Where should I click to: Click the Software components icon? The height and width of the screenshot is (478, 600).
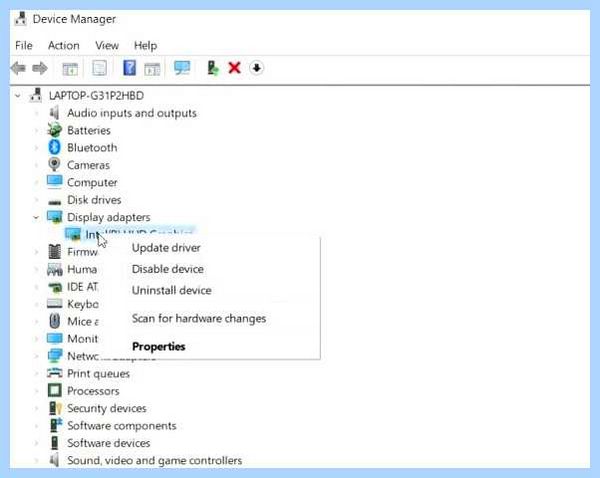coord(56,425)
